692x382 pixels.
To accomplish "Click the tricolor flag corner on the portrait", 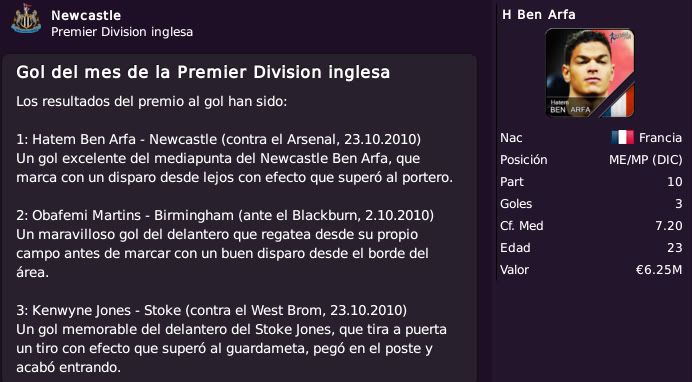I will [619, 101].
